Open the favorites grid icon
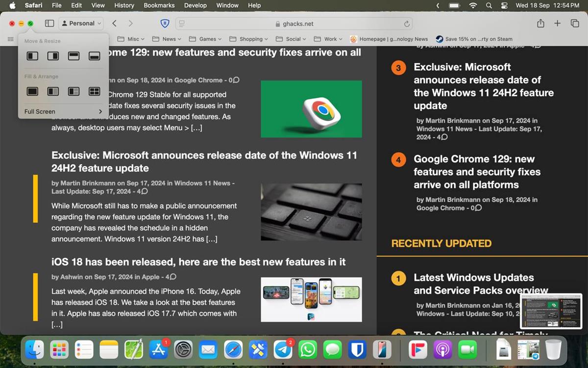The height and width of the screenshot is (368, 588). click(10, 39)
